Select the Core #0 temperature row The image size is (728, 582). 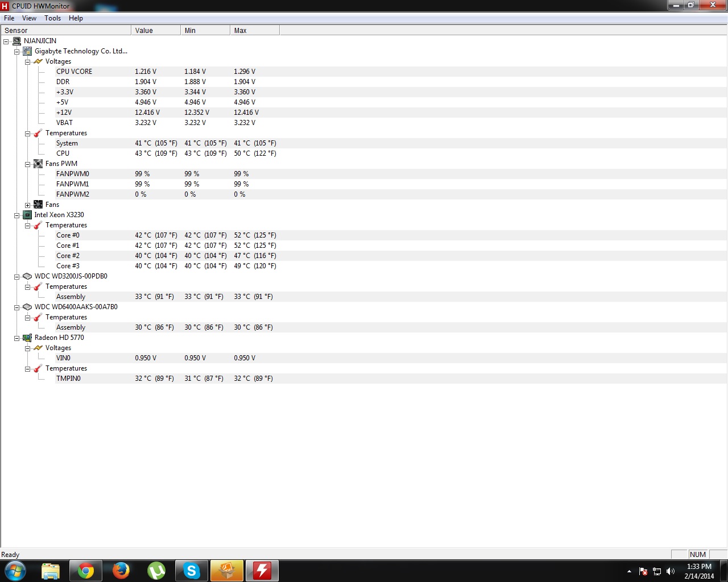point(391,235)
